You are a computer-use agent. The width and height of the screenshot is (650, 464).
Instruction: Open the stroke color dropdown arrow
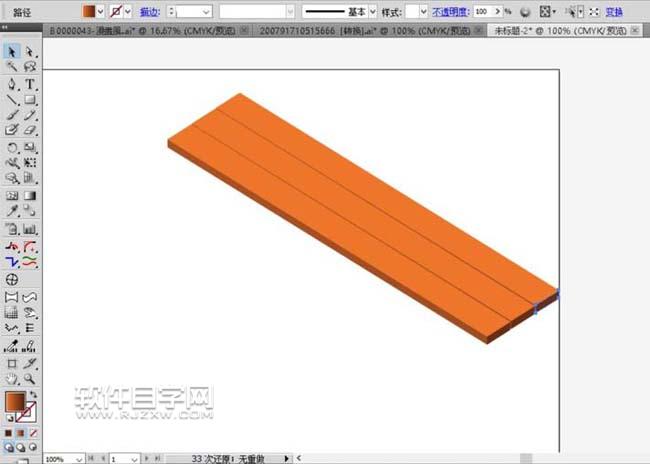pos(128,12)
